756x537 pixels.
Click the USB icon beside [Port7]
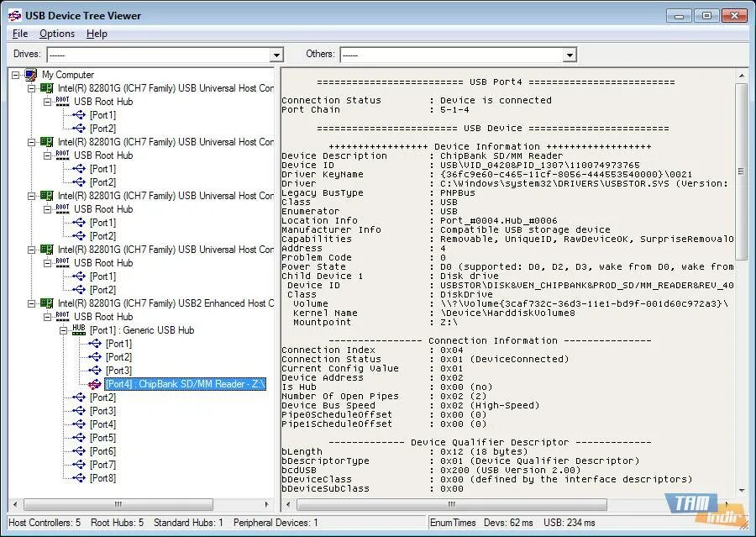tap(79, 465)
